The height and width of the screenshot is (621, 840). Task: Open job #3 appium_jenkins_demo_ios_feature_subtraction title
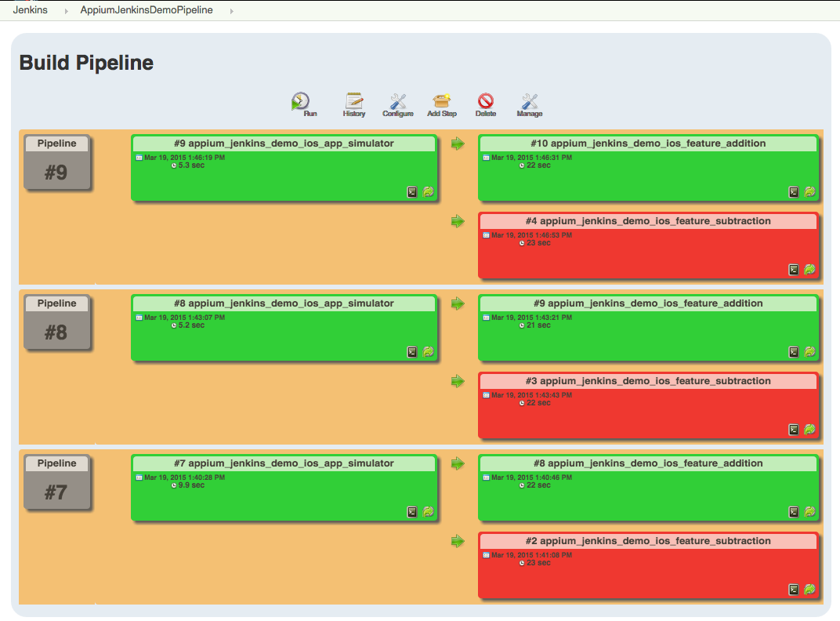648,381
